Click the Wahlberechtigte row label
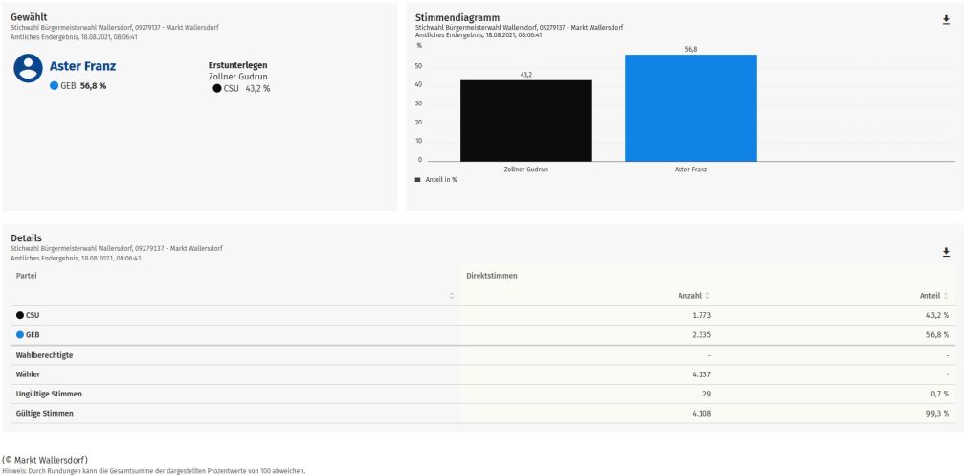 tap(44, 355)
